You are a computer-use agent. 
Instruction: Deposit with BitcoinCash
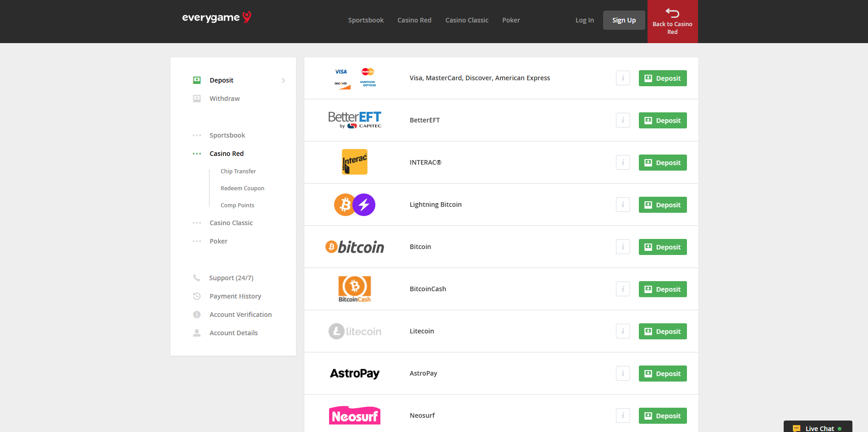(663, 289)
